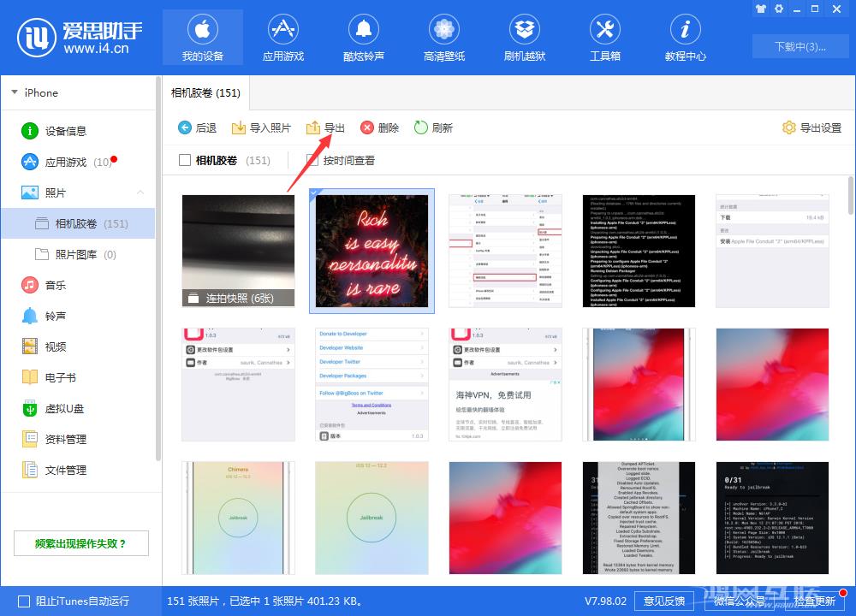This screenshot has width=856, height=616.
Task: Switch to the 相机胶卷 (151) tab
Action: coord(205,92)
